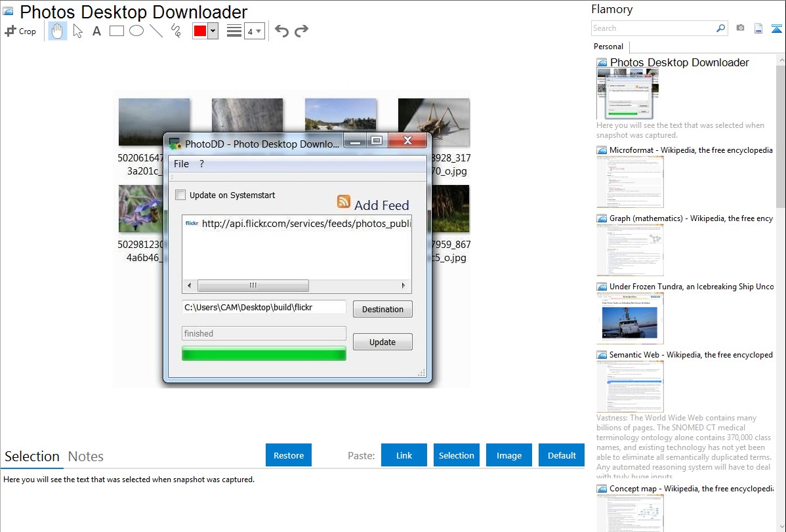Click the Restore button
786x532 pixels.
coord(289,455)
